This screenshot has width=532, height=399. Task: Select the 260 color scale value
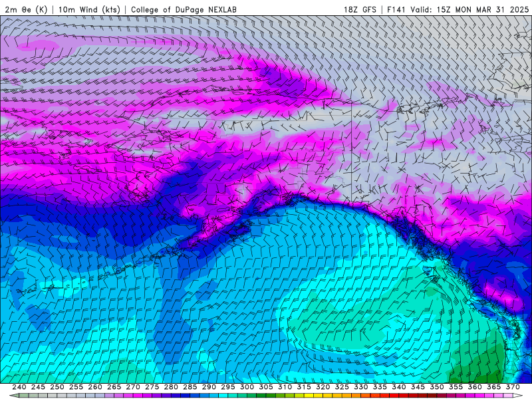point(95,387)
